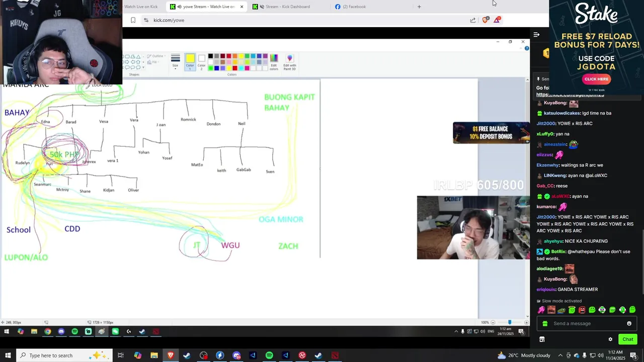The width and height of the screenshot is (644, 362).
Task: Click Send a message input field
Action: [586, 323]
